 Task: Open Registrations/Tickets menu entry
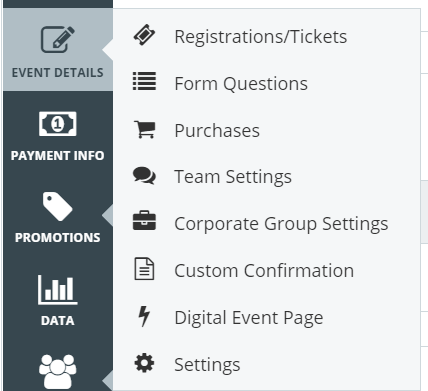pyautogui.click(x=261, y=37)
